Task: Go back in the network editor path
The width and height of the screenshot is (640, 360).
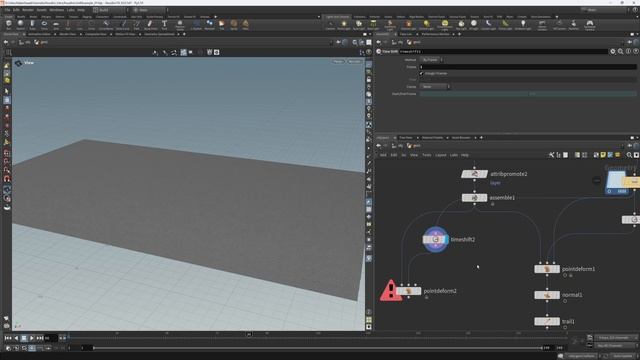Action: [378, 146]
